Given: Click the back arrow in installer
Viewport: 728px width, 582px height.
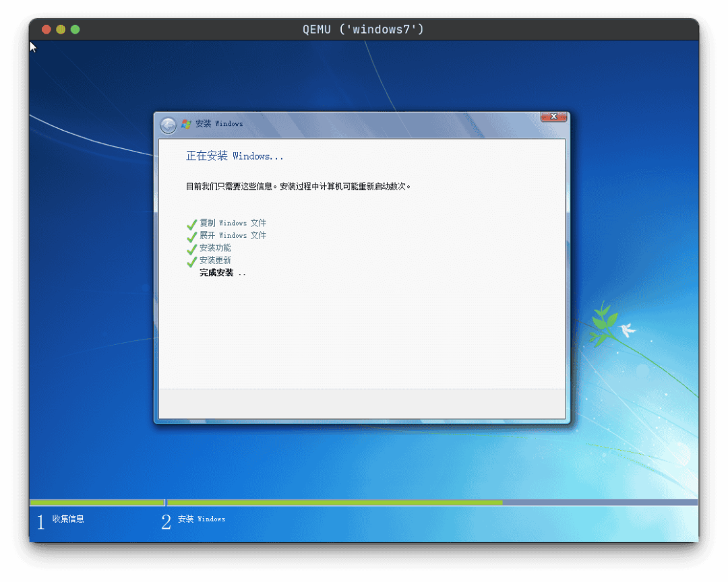Looking at the screenshot, I should [168, 125].
